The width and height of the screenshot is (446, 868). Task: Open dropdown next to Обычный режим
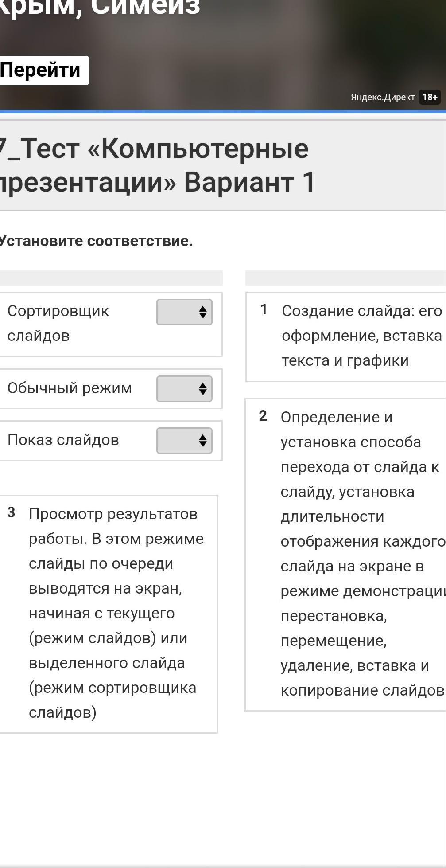[x=184, y=389]
